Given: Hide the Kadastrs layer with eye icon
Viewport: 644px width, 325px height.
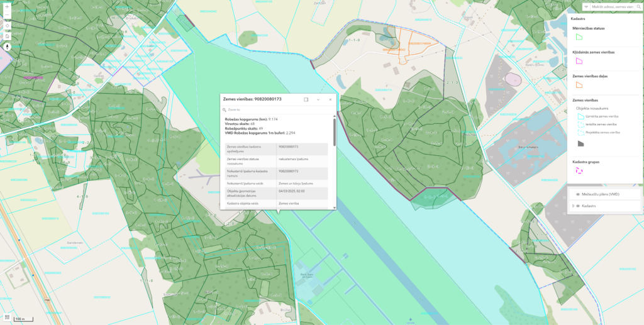Looking at the screenshot, I should tap(577, 206).
